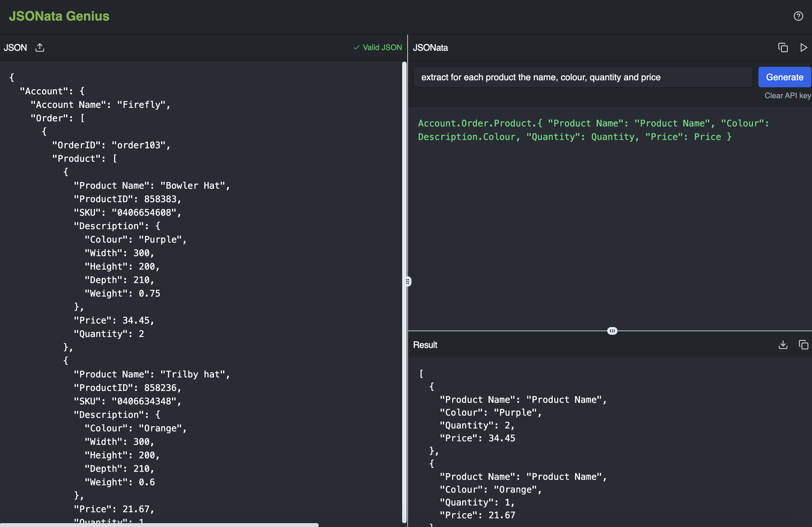Copy the Result output with the copy icon

[803, 345]
